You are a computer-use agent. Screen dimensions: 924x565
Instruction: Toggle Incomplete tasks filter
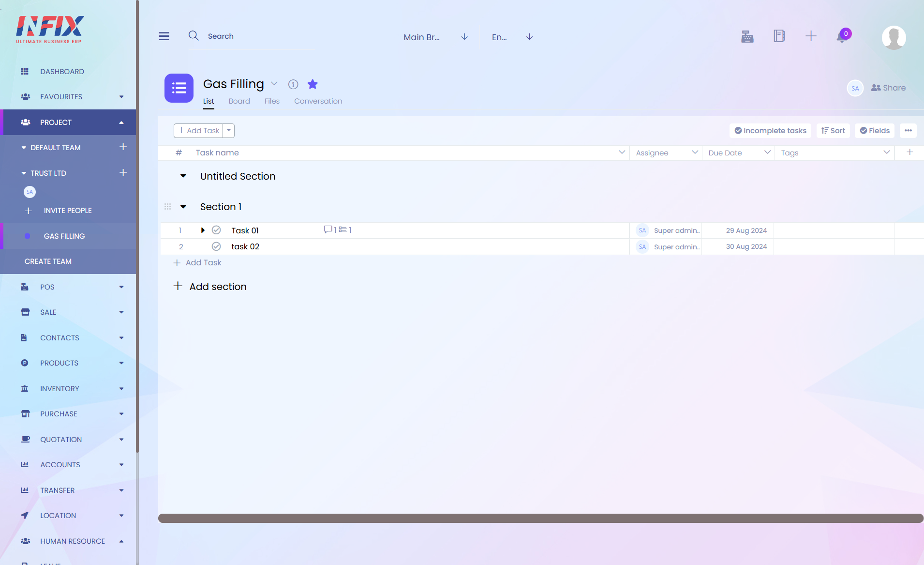[x=771, y=131]
